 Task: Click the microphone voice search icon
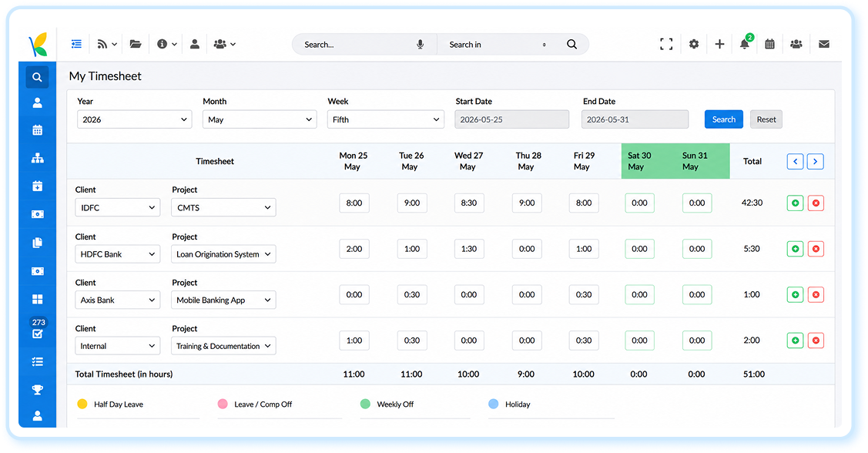pyautogui.click(x=421, y=45)
